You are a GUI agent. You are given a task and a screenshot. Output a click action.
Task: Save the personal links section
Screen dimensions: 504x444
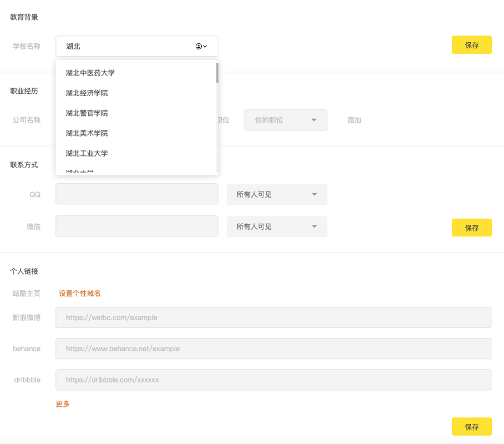(x=472, y=427)
